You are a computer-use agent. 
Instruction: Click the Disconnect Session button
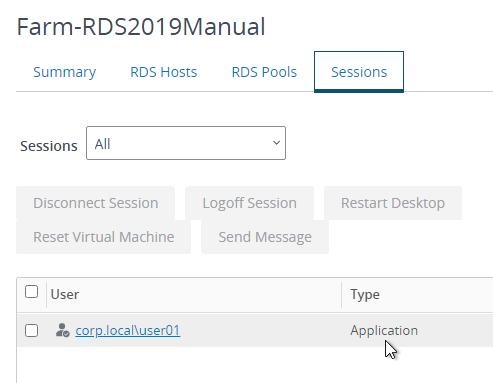point(96,203)
